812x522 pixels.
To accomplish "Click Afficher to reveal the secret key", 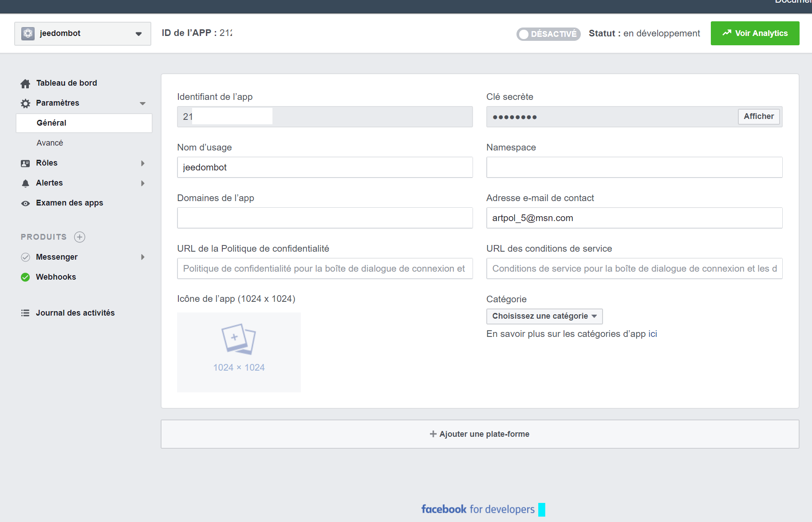I will [x=758, y=116].
